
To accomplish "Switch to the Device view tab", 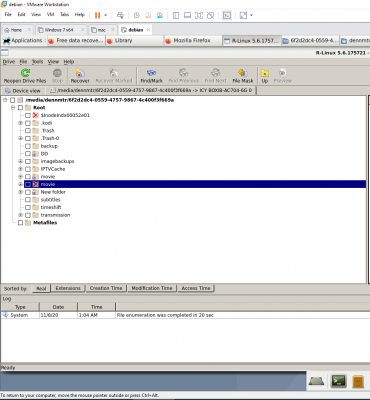I will [x=23, y=91].
